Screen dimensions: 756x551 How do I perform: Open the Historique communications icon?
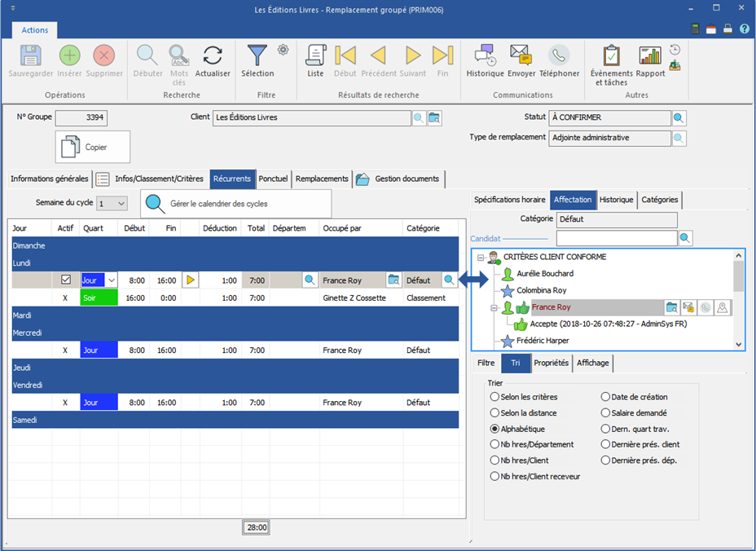(x=485, y=55)
